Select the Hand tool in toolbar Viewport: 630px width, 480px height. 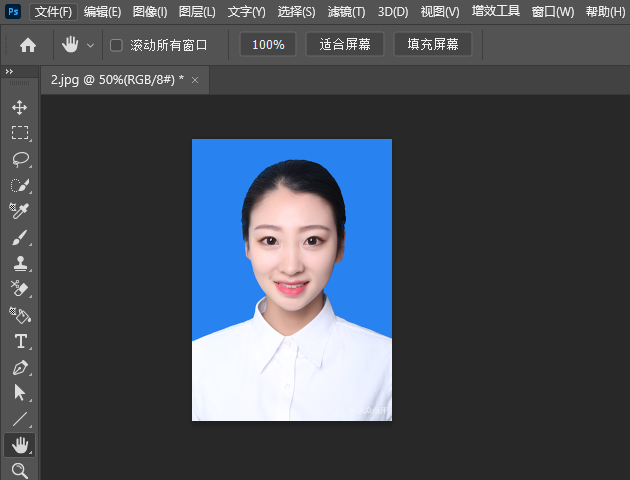tap(20, 445)
